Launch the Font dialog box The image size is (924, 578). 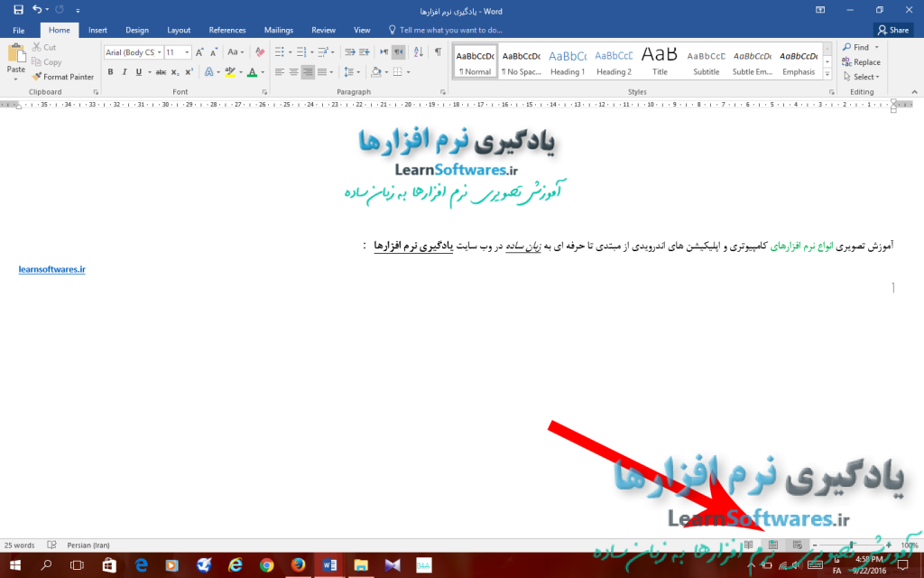click(x=264, y=92)
